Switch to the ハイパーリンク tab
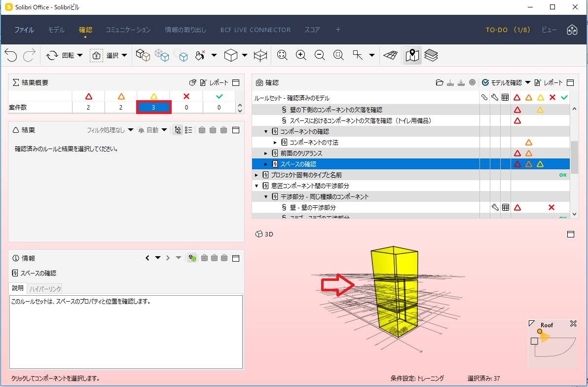Image resolution: width=588 pixels, height=387 pixels. pyautogui.click(x=45, y=289)
